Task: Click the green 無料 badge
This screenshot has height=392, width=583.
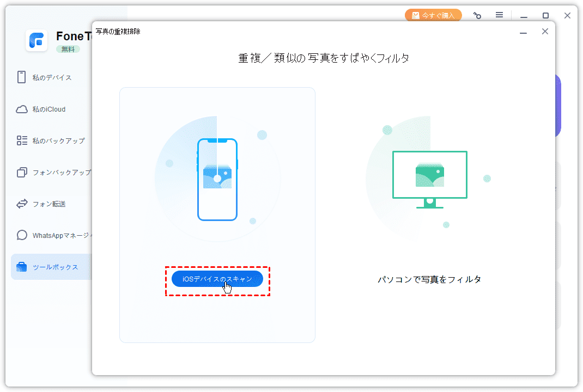Action: click(x=68, y=49)
